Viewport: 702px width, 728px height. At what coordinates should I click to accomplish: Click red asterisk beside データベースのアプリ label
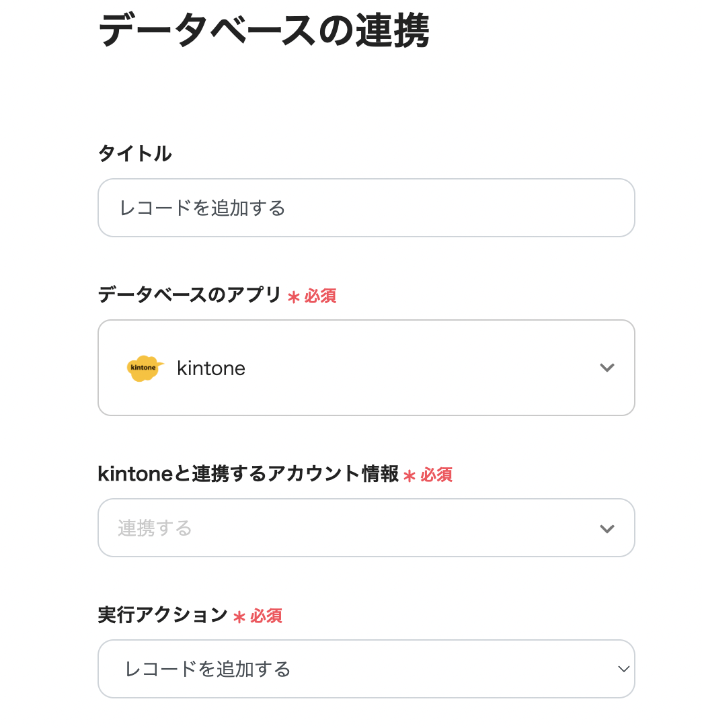[x=293, y=297]
